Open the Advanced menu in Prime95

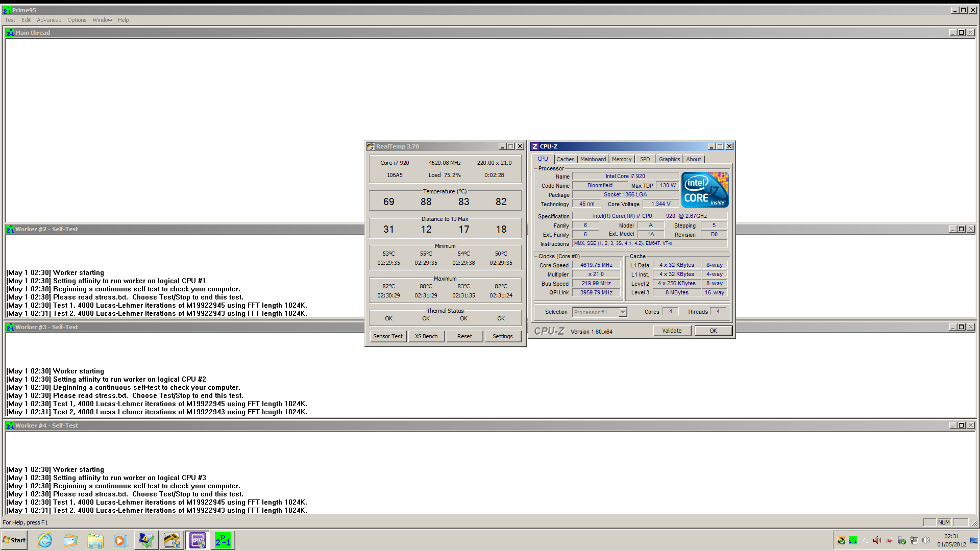49,20
